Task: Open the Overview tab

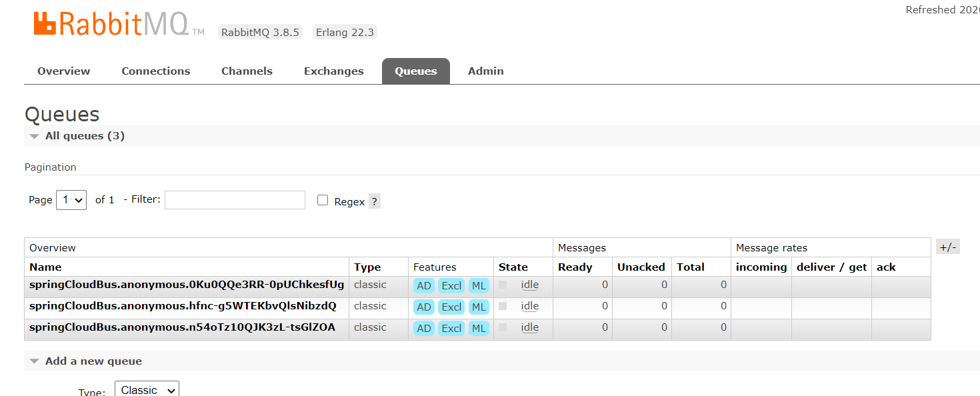Action: (64, 71)
